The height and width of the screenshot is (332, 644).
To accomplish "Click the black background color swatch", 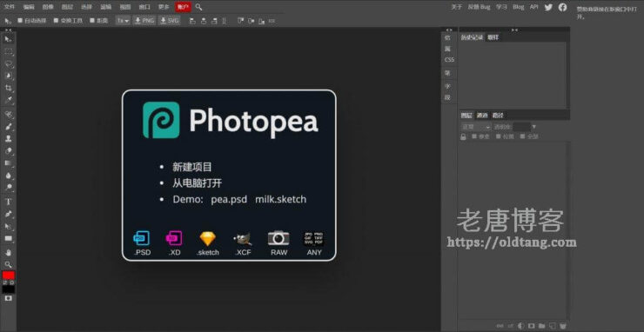I will point(8,289).
